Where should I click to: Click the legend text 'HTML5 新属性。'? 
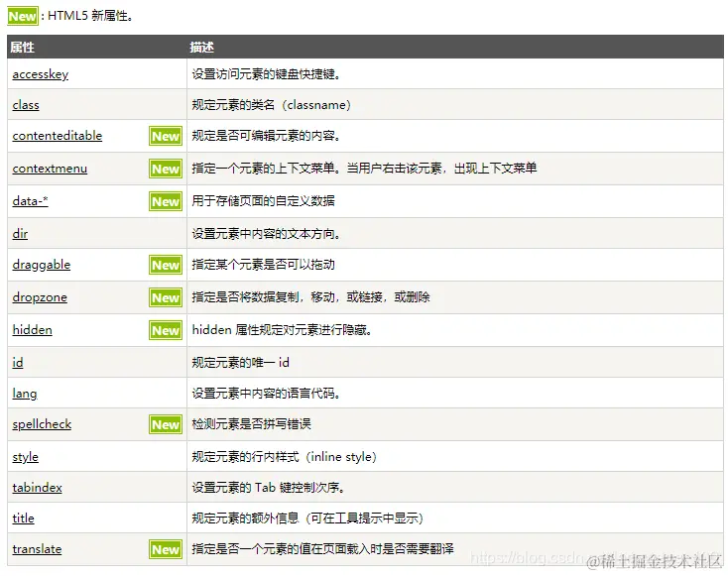tap(90, 16)
